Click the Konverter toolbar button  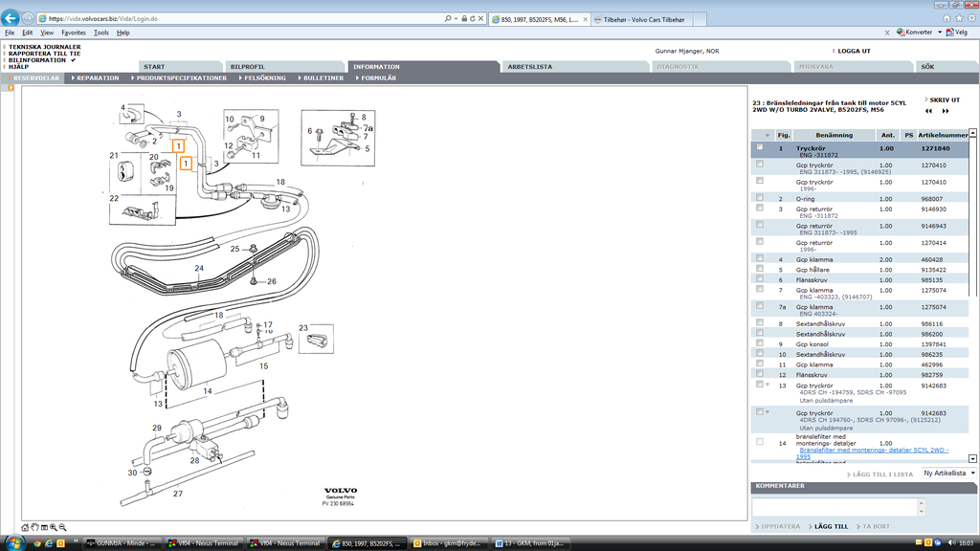(x=914, y=33)
